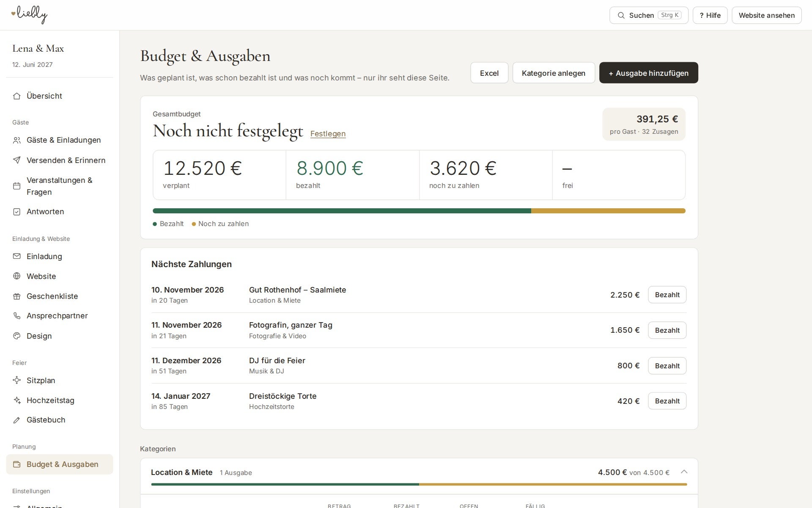Image resolution: width=812 pixels, height=508 pixels.
Task: Mark DJ für die Feier as Bezahlt
Action: click(x=667, y=366)
